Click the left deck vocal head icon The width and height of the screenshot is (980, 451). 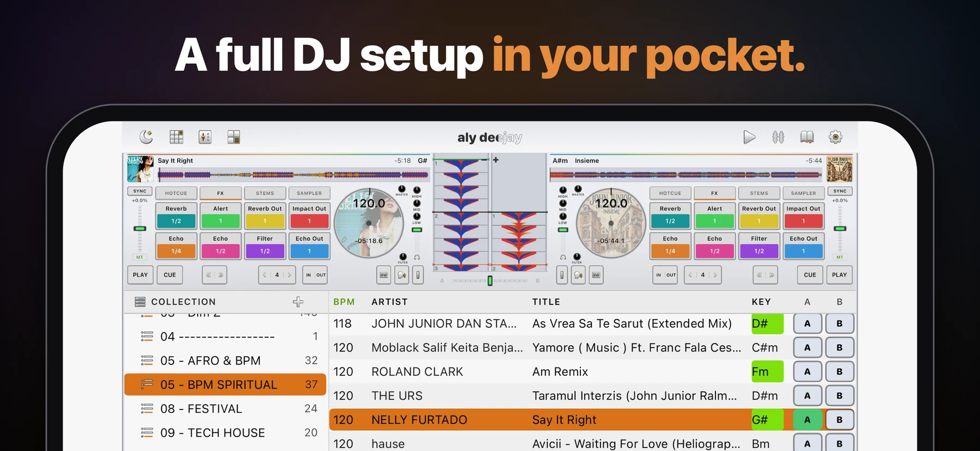point(402,275)
